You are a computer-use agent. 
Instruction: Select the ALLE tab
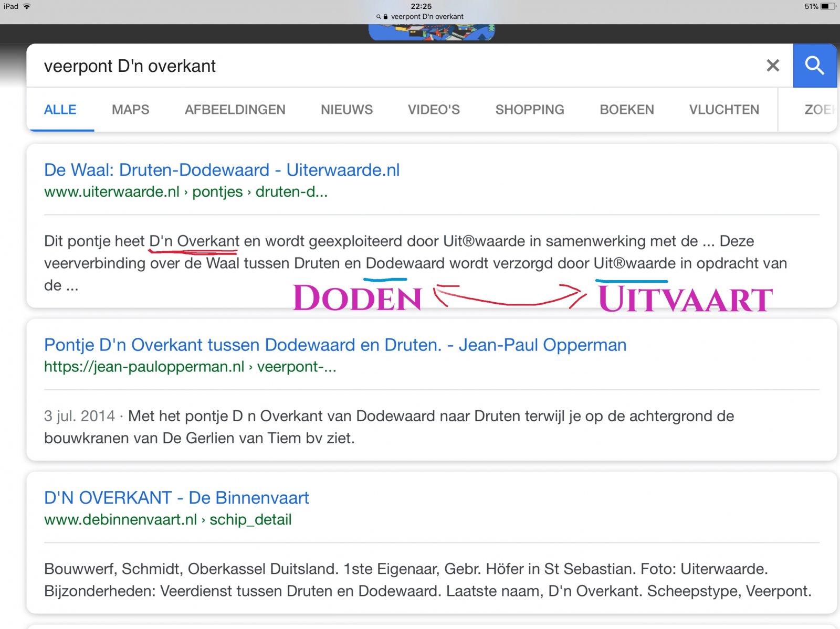[60, 110]
